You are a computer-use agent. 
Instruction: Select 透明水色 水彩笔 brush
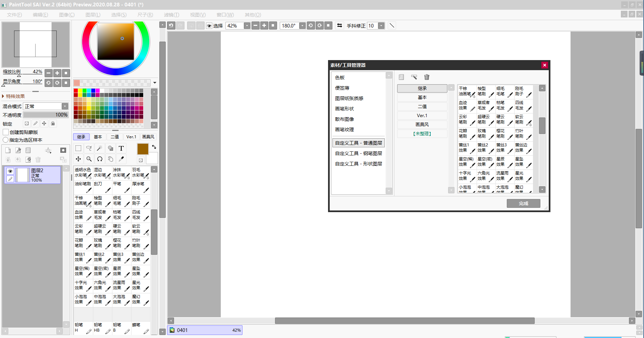point(83,173)
